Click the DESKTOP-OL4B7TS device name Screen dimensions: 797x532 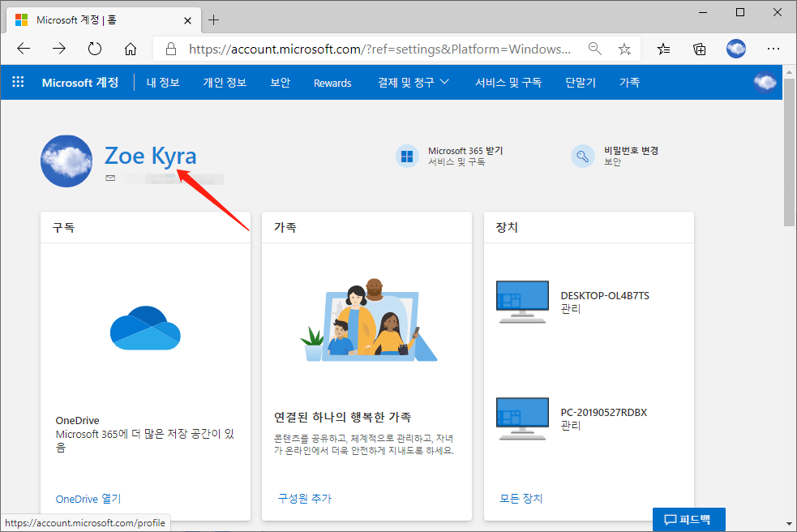[605, 295]
